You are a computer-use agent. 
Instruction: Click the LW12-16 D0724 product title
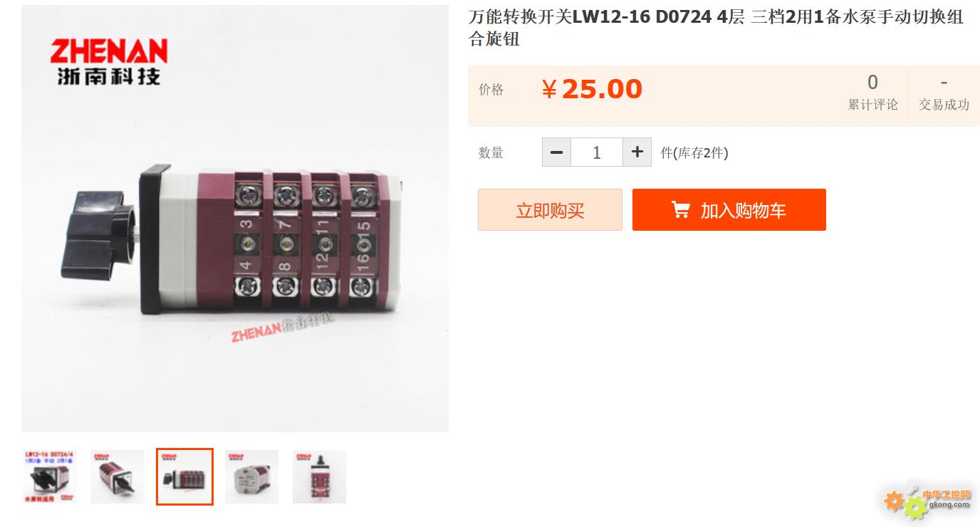[716, 28]
